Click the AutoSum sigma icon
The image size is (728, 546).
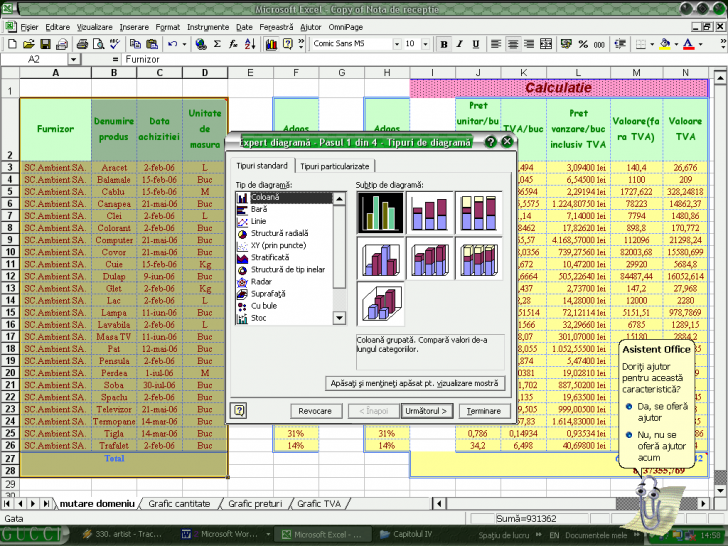217,44
